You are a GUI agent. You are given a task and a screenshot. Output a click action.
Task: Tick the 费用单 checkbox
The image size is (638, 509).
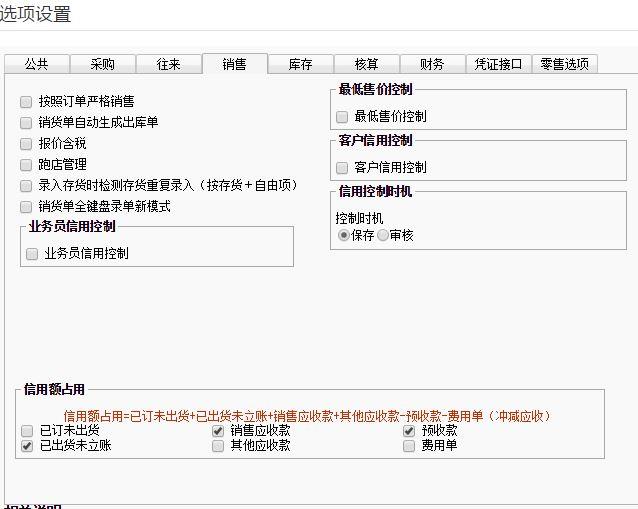(x=409, y=446)
